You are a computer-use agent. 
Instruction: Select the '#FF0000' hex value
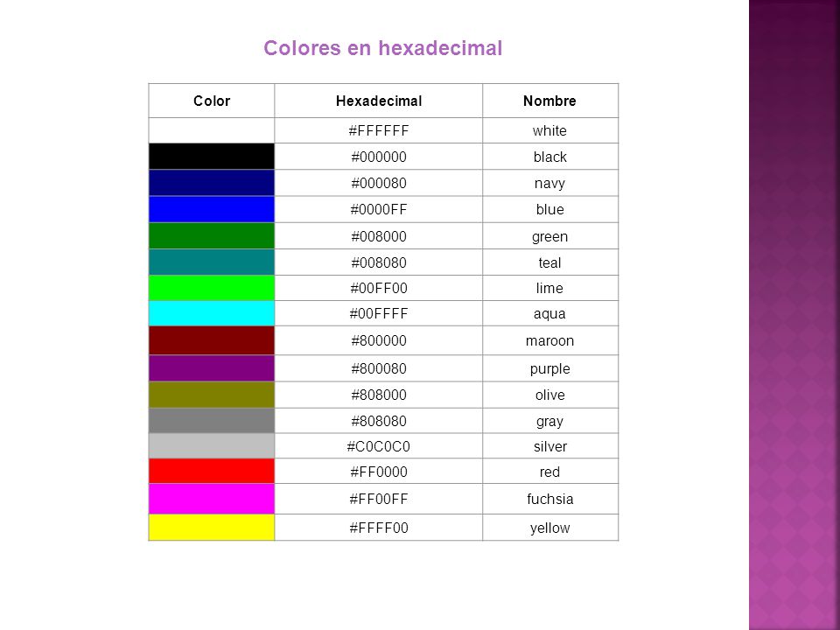pyautogui.click(x=379, y=472)
